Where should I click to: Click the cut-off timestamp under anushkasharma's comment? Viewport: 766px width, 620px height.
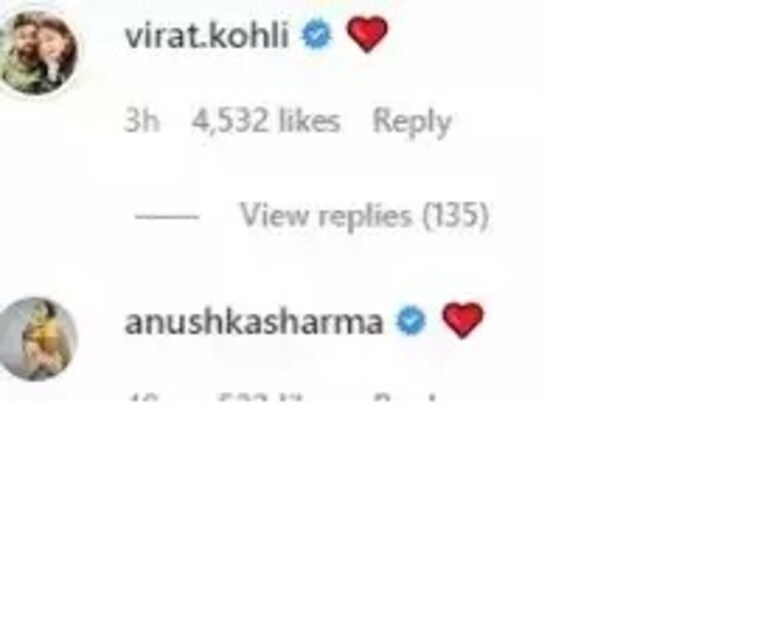point(143,398)
